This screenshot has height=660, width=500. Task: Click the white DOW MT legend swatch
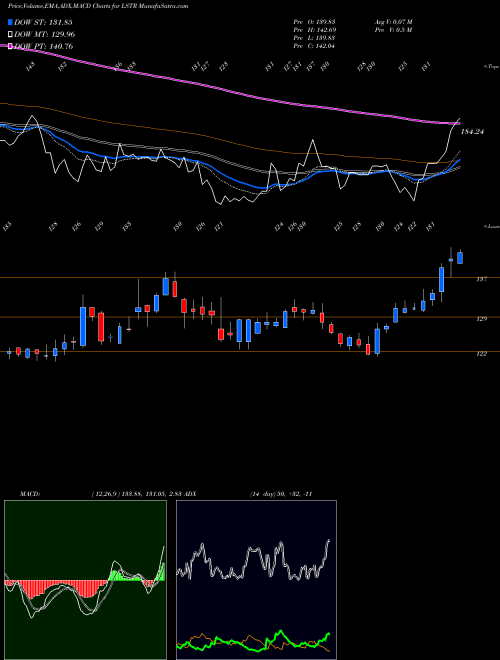(11, 34)
